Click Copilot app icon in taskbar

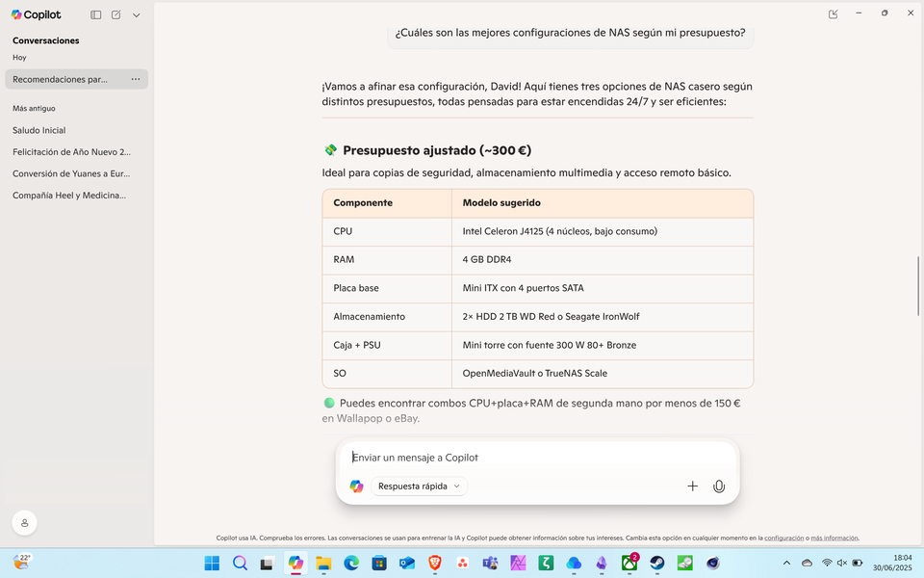[x=295, y=564]
